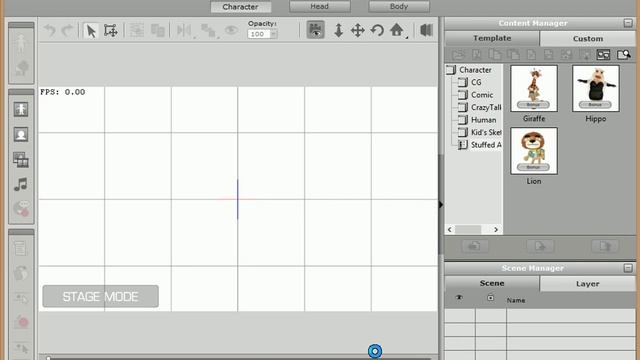640x360 pixels.
Task: Select the arrow pointer tool
Action: click(91, 31)
